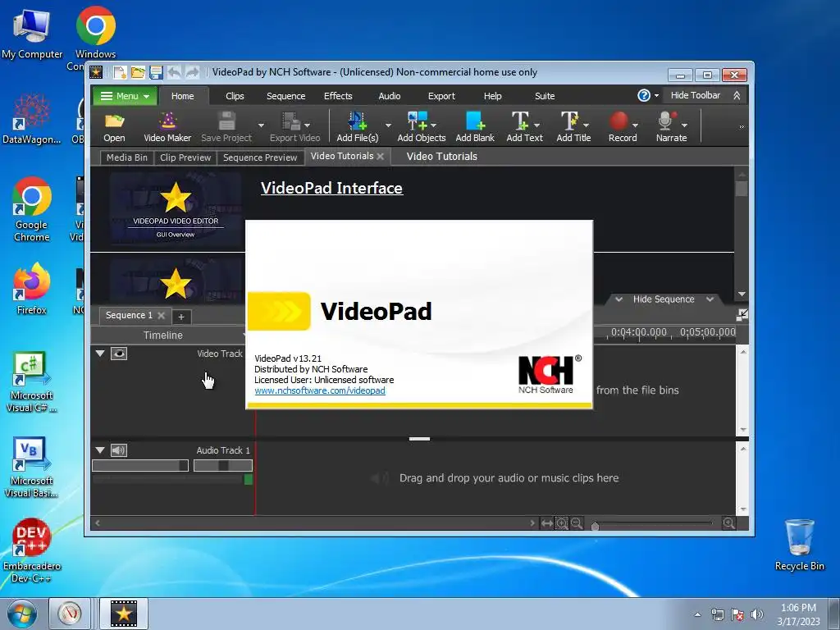Open help via the question mark icon
The height and width of the screenshot is (630, 840).
pyautogui.click(x=643, y=95)
